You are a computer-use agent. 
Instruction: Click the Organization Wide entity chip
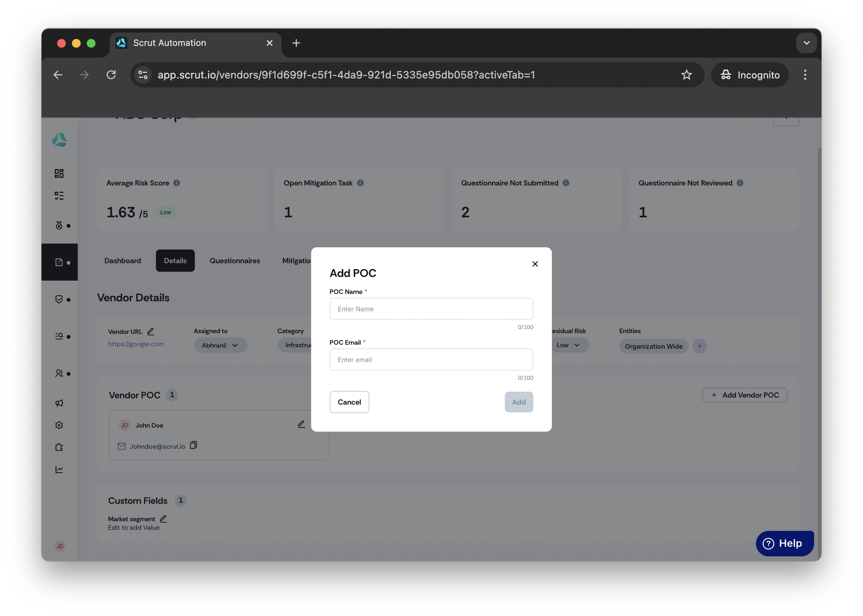653,346
